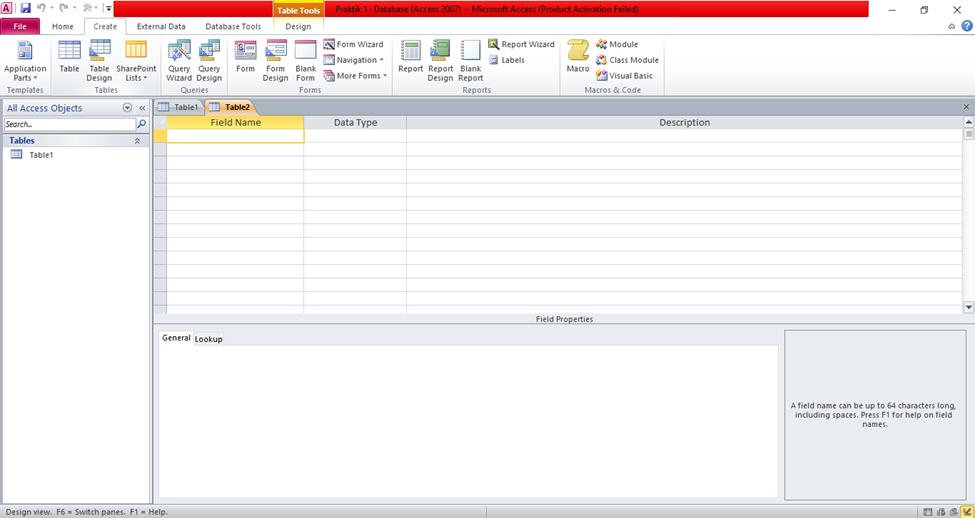Open the All Access Objects category dropdown

[127, 108]
